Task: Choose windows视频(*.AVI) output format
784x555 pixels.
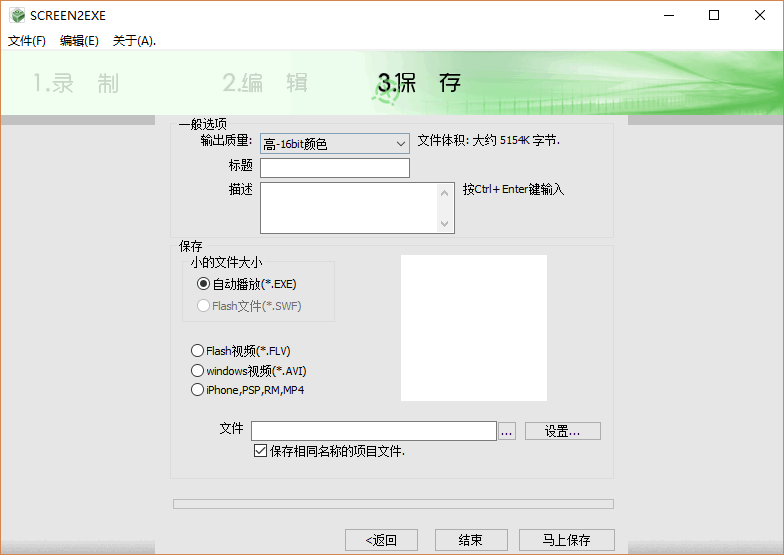Action: pos(248,371)
